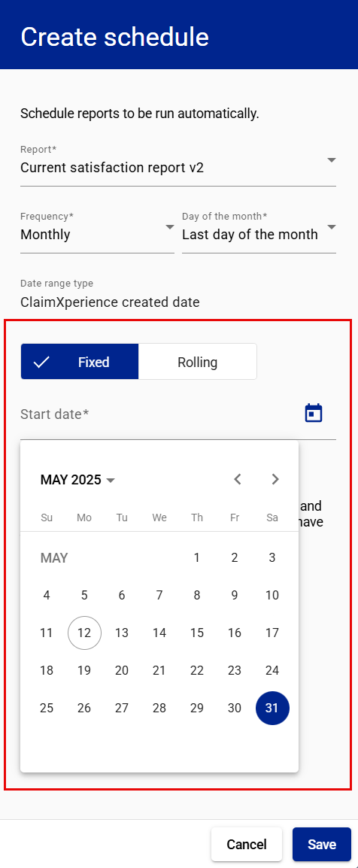Pick May 15 on the calendar
The height and width of the screenshot is (868, 358).
[197, 633]
